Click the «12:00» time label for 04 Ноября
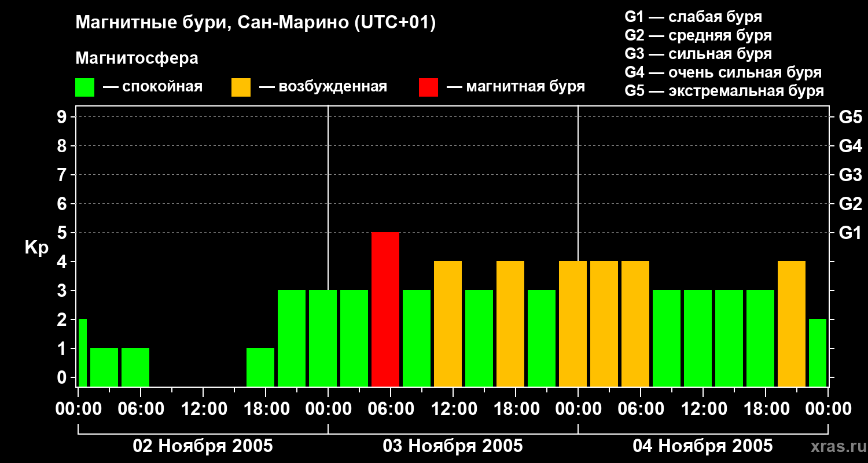 click(x=703, y=409)
